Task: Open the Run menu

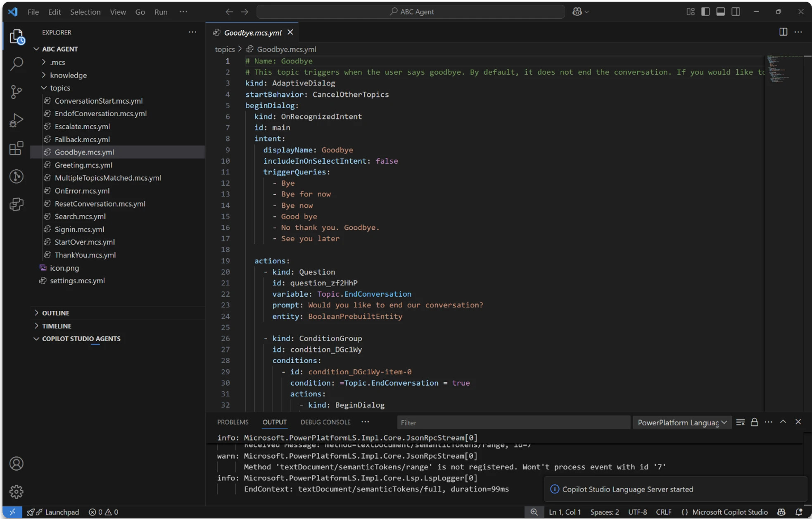Action: (x=161, y=12)
